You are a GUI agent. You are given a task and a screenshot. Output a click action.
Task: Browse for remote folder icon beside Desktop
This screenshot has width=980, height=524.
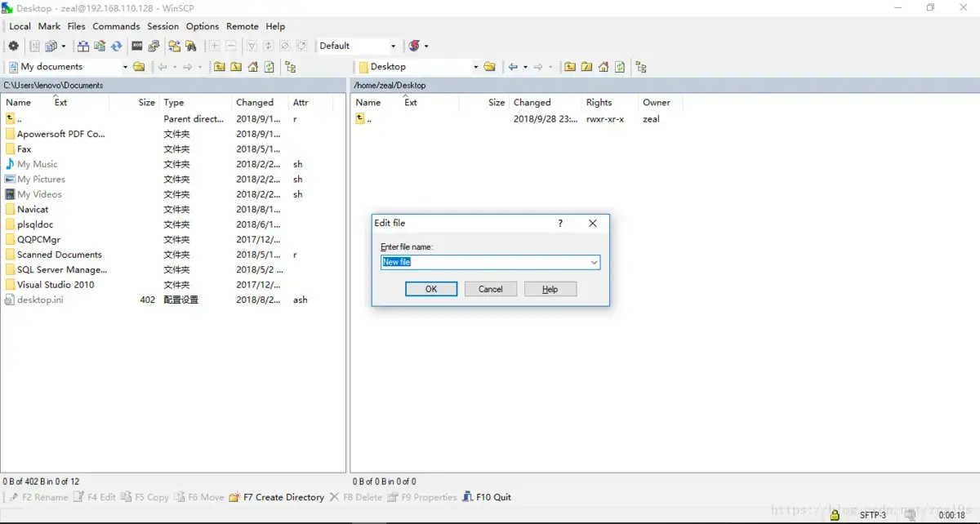[489, 67]
